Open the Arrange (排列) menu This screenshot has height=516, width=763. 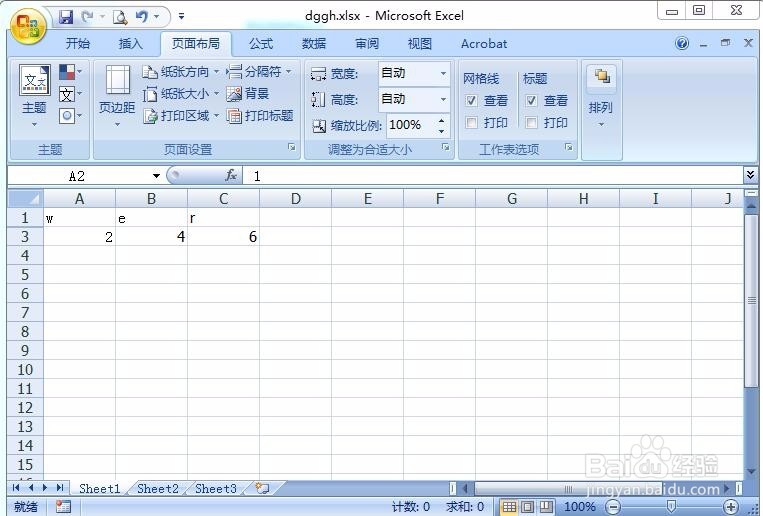click(601, 95)
